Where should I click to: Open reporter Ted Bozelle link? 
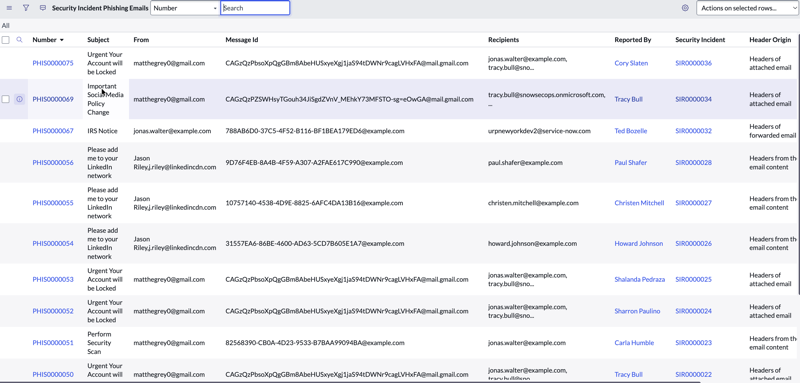pos(631,131)
